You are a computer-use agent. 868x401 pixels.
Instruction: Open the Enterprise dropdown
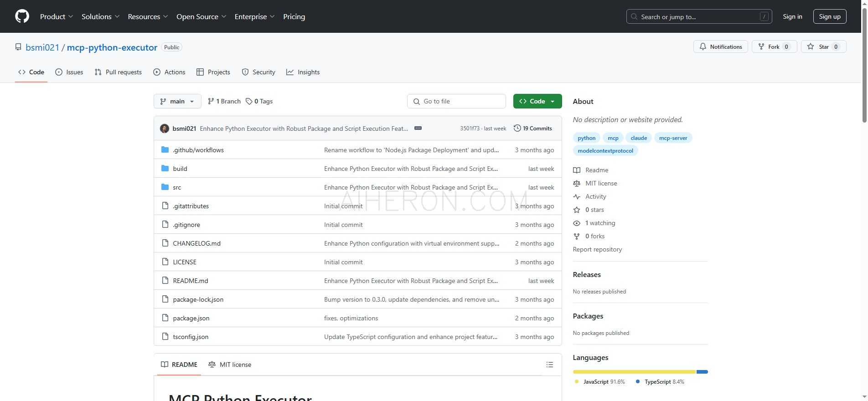click(x=254, y=16)
